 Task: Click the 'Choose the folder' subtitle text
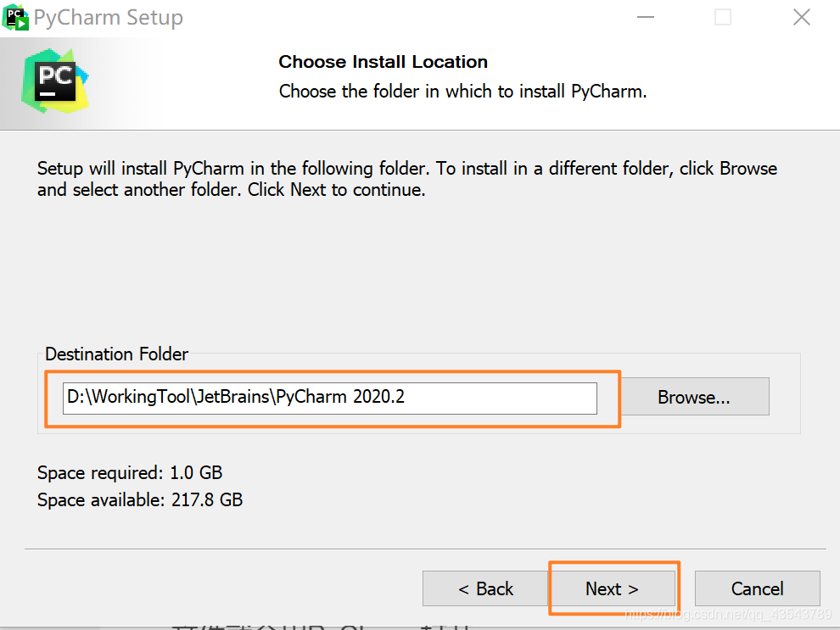(462, 91)
